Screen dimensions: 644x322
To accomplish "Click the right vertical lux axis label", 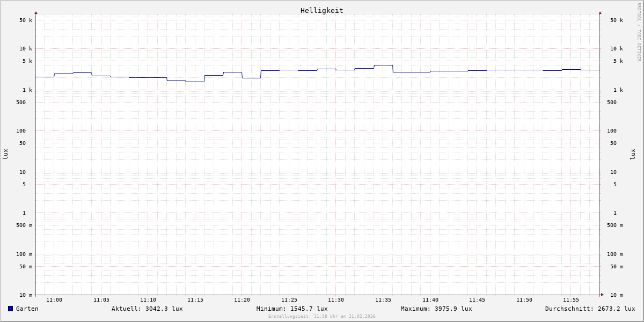I will click(633, 155).
